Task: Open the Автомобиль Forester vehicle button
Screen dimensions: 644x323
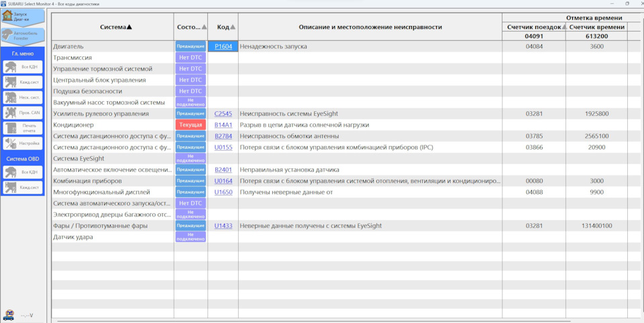Action: 22,36
